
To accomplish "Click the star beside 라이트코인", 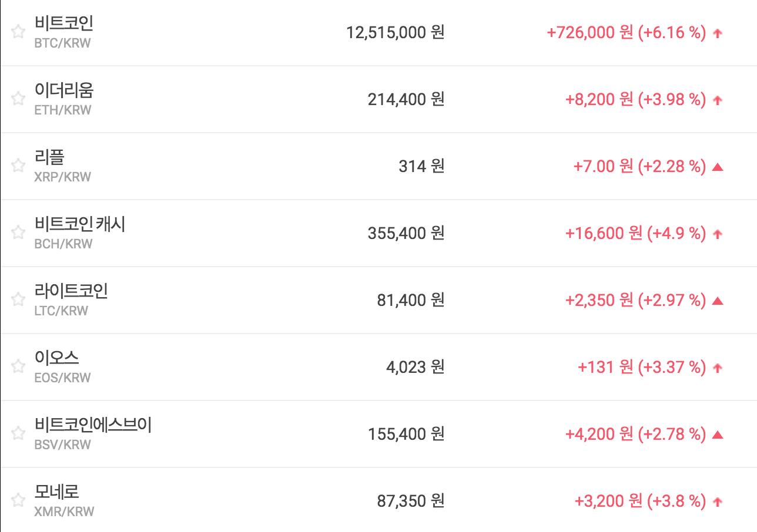I will click(18, 299).
